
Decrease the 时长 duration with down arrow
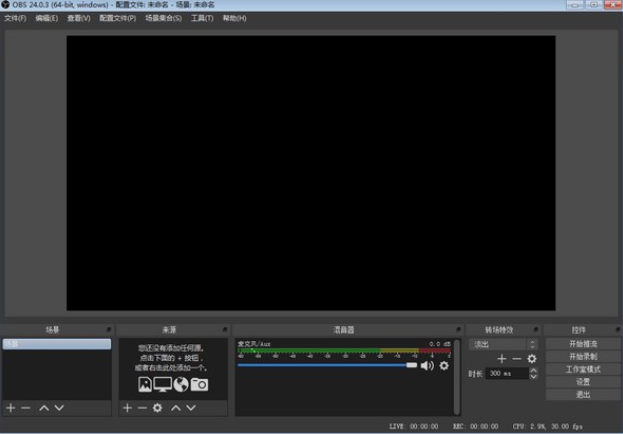click(534, 376)
